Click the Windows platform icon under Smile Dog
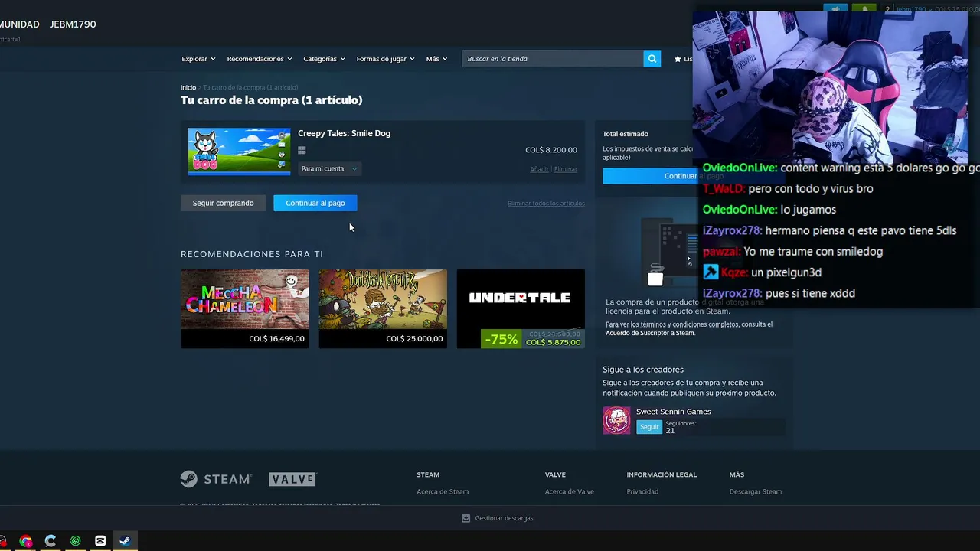 pyautogui.click(x=302, y=151)
